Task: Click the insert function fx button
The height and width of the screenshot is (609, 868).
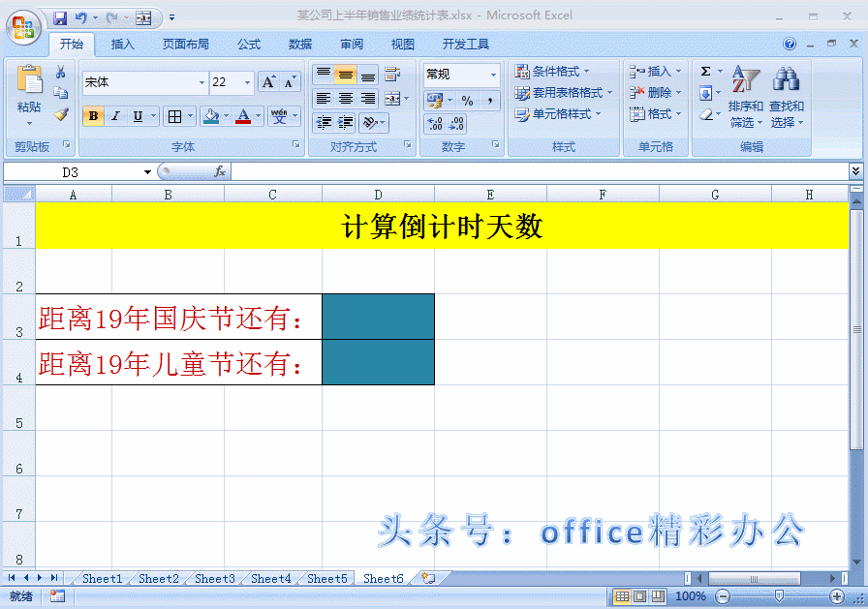Action: 220,171
